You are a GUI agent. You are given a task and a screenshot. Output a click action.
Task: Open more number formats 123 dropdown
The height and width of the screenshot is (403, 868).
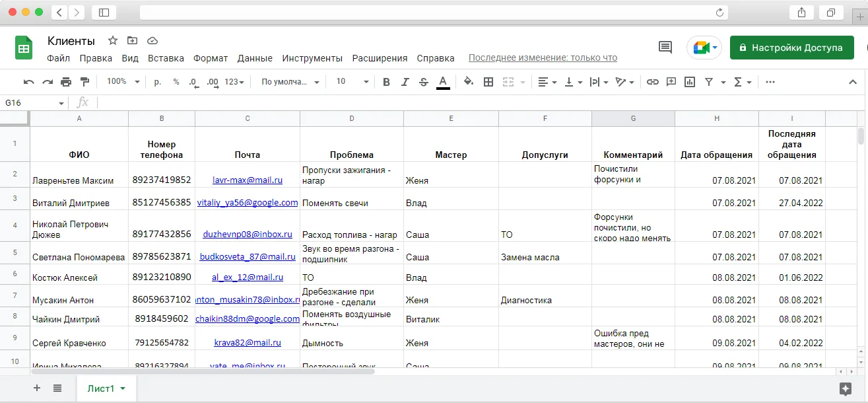234,82
